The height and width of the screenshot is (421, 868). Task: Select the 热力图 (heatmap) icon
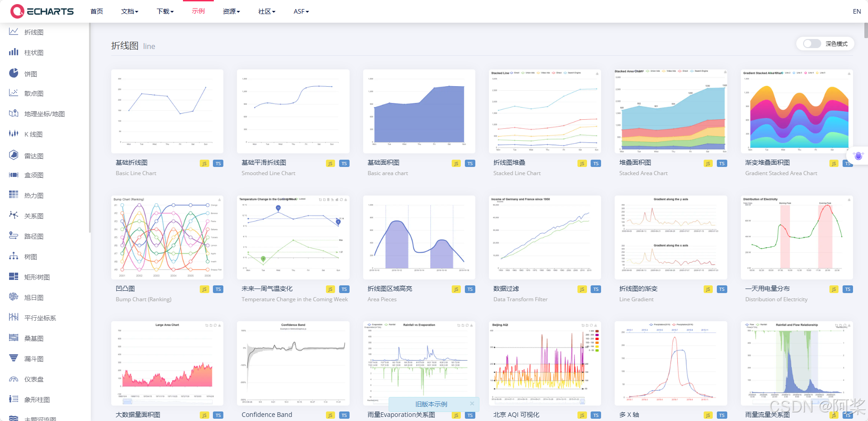[14, 195]
